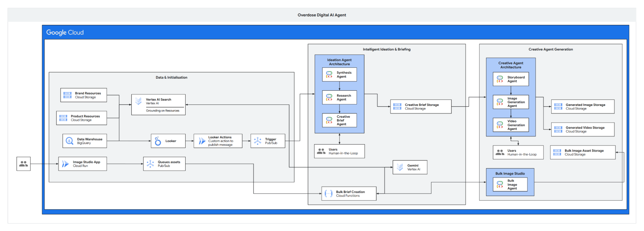Select the Synthesis Agent node
Image resolution: width=644 pixels, height=231 pixels.
[x=339, y=75]
